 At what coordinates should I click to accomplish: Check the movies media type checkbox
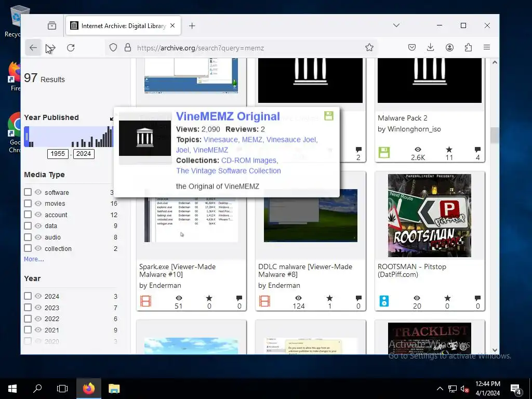(x=28, y=203)
